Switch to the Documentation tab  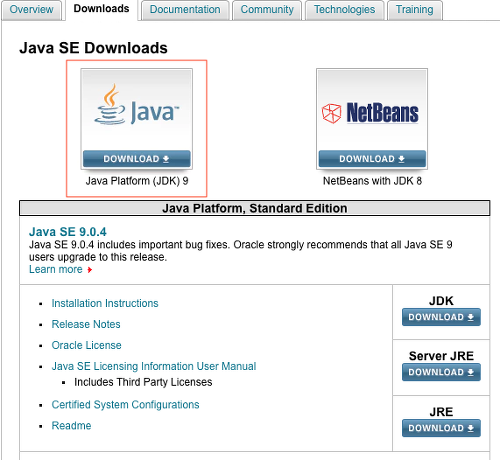(185, 10)
